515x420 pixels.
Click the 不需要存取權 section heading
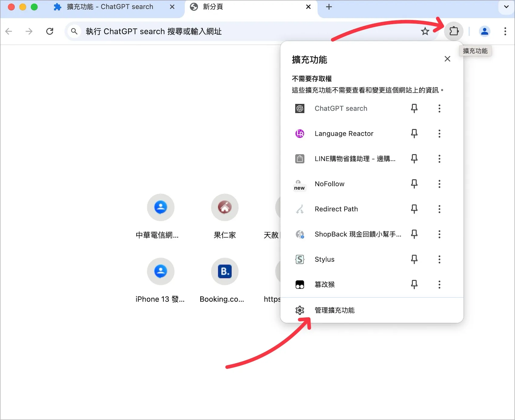click(312, 79)
